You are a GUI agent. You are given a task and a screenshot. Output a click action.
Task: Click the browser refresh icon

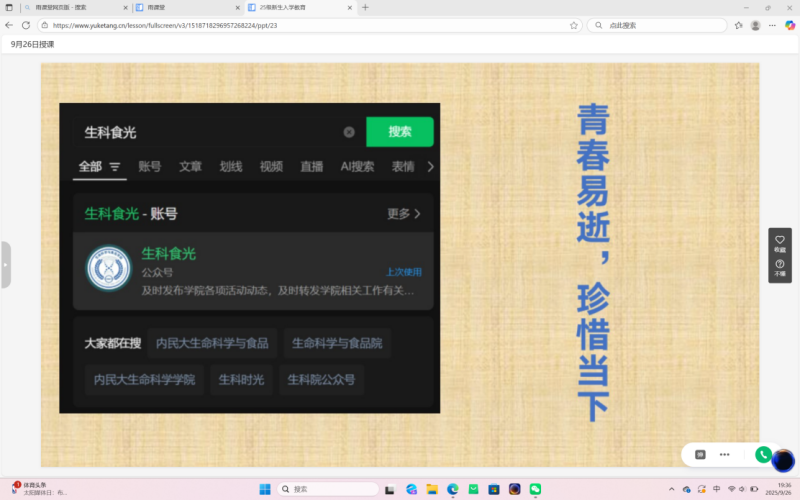tap(24, 25)
